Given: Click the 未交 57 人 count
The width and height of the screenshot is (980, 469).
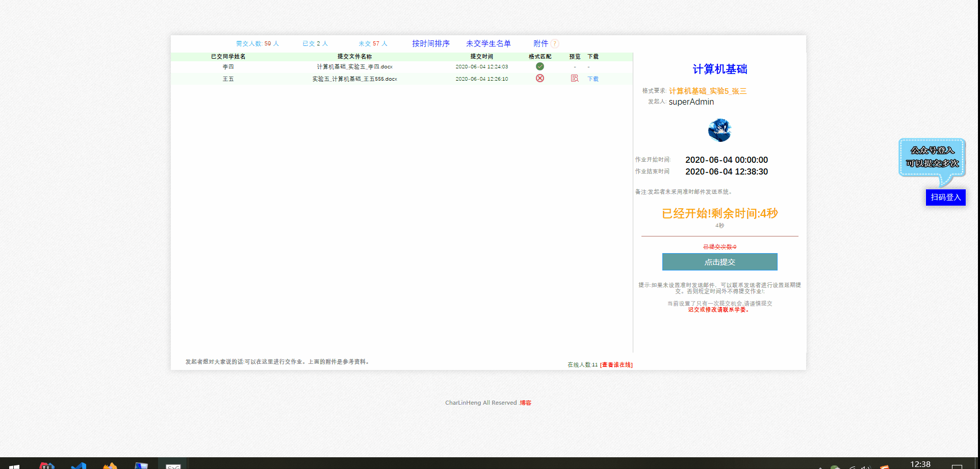Looking at the screenshot, I should [373, 43].
